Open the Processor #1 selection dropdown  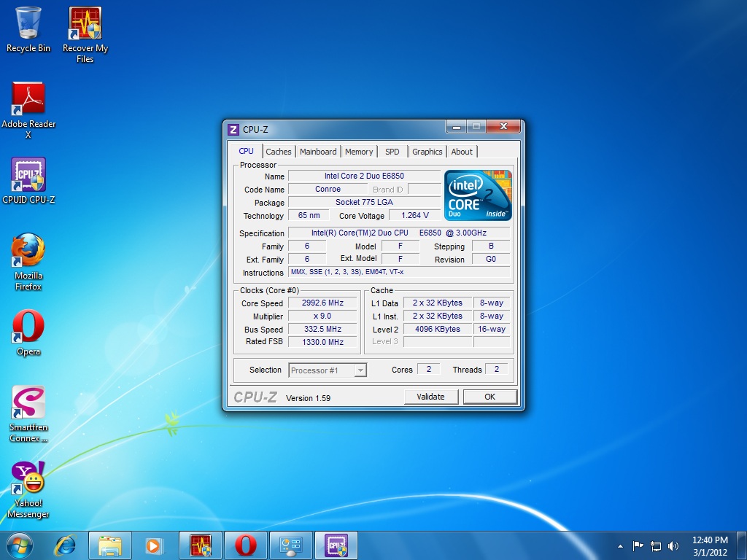click(359, 370)
